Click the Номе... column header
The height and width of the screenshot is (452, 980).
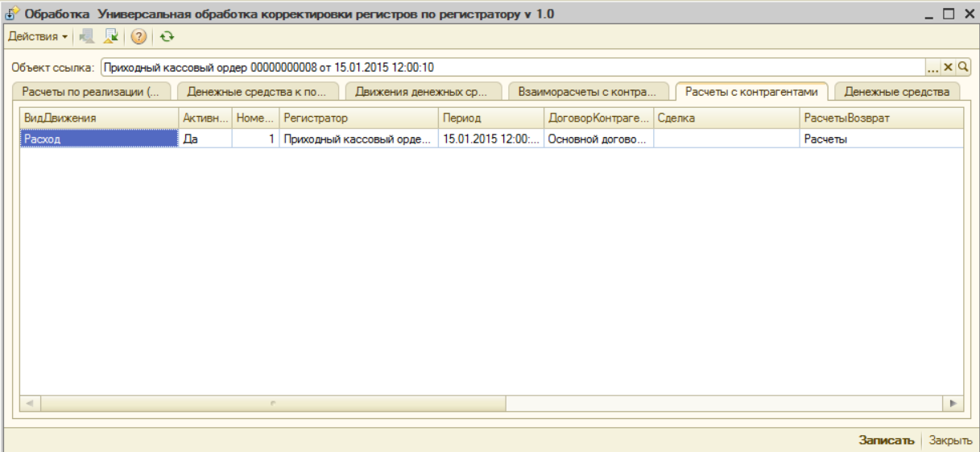point(256,118)
